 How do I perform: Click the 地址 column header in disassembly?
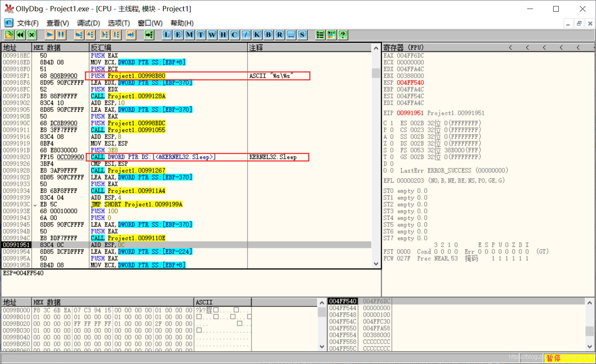pyautogui.click(x=17, y=47)
